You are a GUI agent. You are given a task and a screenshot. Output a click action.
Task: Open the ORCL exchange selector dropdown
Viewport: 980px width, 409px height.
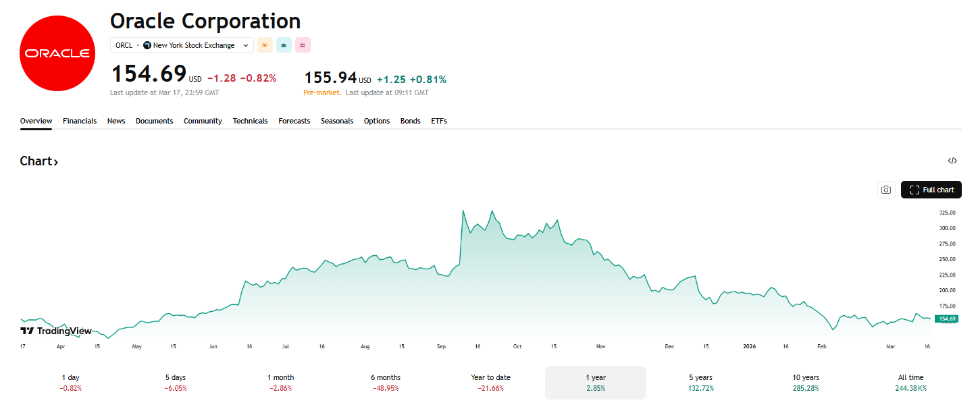[x=182, y=45]
